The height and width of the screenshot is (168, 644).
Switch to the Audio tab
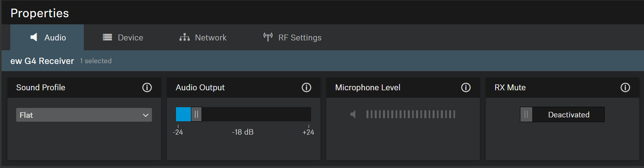click(x=47, y=38)
